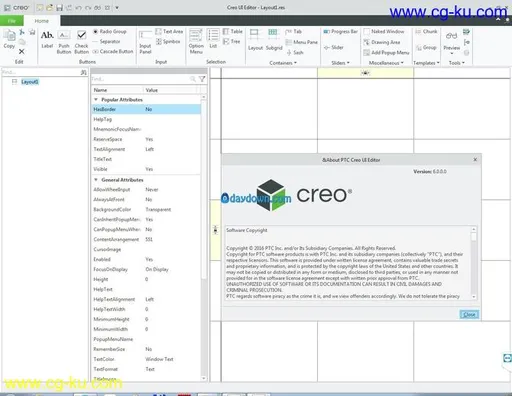Insert a Label widget
The height and width of the screenshot is (396, 512).
[x=47, y=40]
